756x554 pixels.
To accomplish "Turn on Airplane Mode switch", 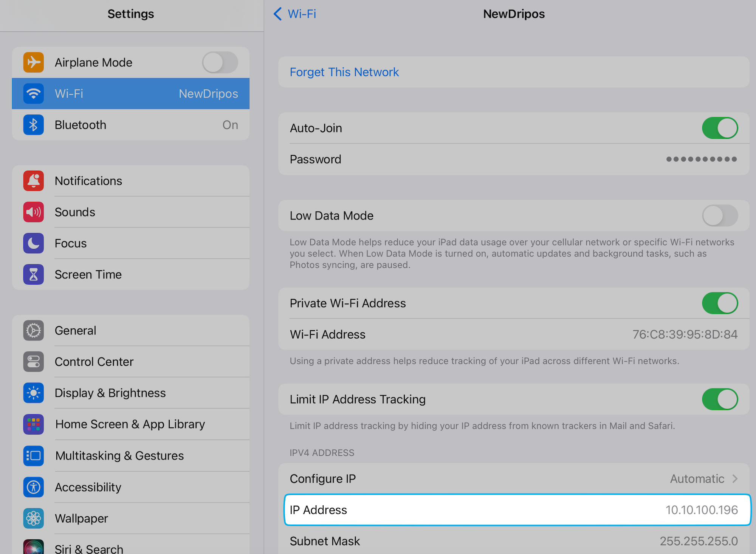I will click(220, 62).
